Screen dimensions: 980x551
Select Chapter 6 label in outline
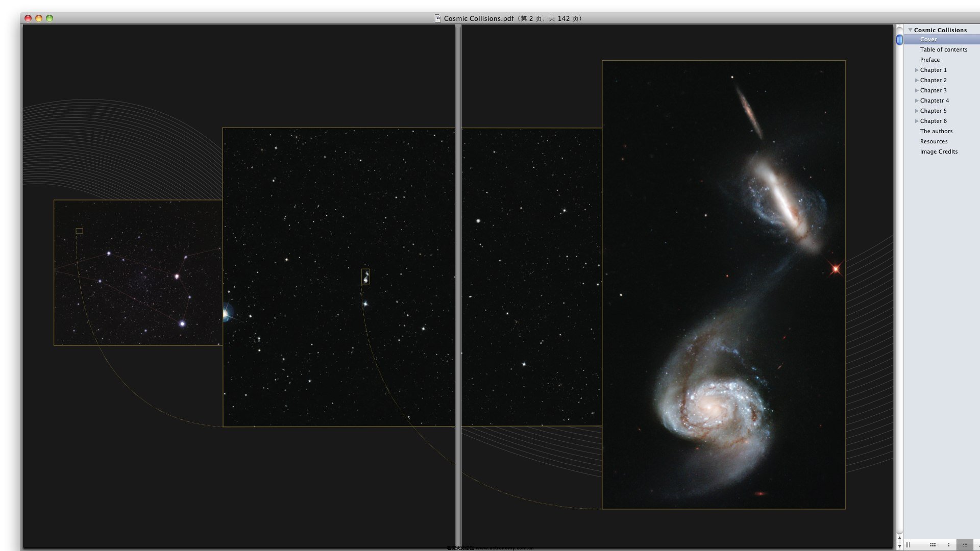(933, 121)
